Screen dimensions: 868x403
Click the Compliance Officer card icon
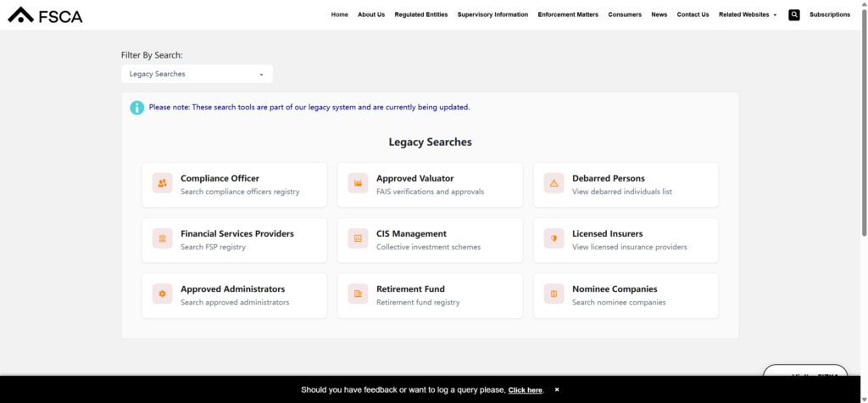pyautogui.click(x=162, y=183)
